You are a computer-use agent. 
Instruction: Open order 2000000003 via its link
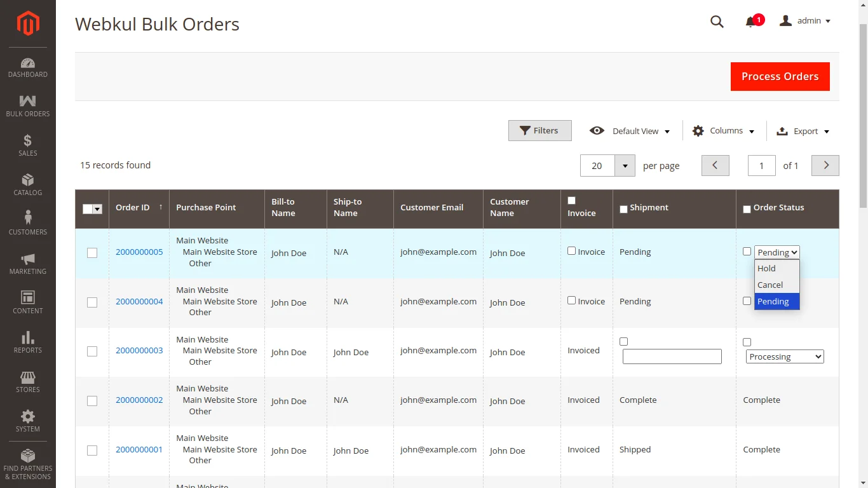139,350
